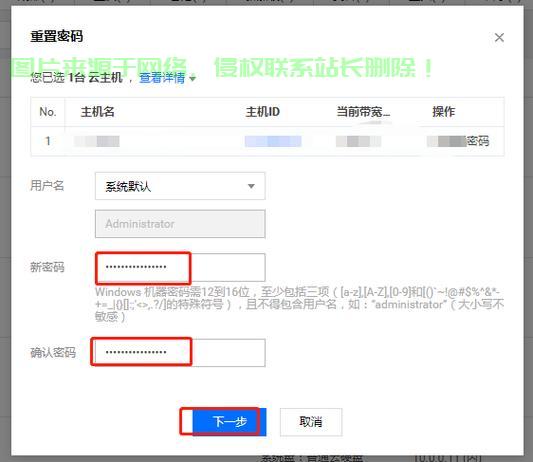The width and height of the screenshot is (533, 462).
Task: Click the 您已选 1台 云主机 text
Action: [x=76, y=78]
